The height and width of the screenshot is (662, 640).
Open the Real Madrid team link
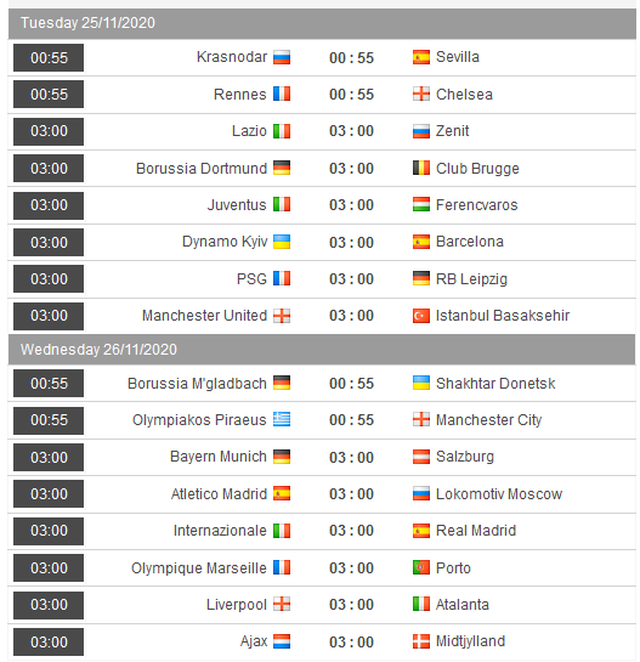point(477,531)
